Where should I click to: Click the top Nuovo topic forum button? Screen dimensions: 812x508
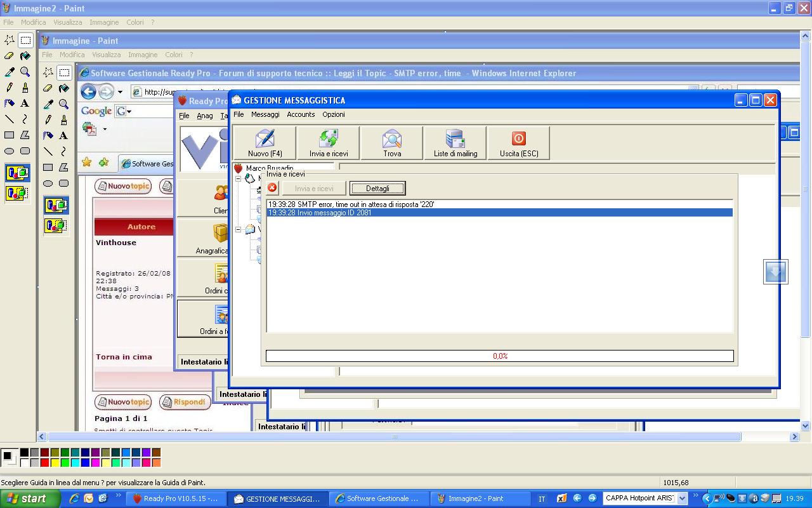coord(124,186)
